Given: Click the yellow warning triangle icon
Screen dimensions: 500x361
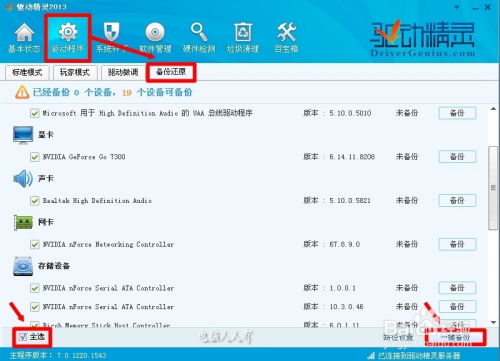Looking at the screenshot, I should 22,92.
